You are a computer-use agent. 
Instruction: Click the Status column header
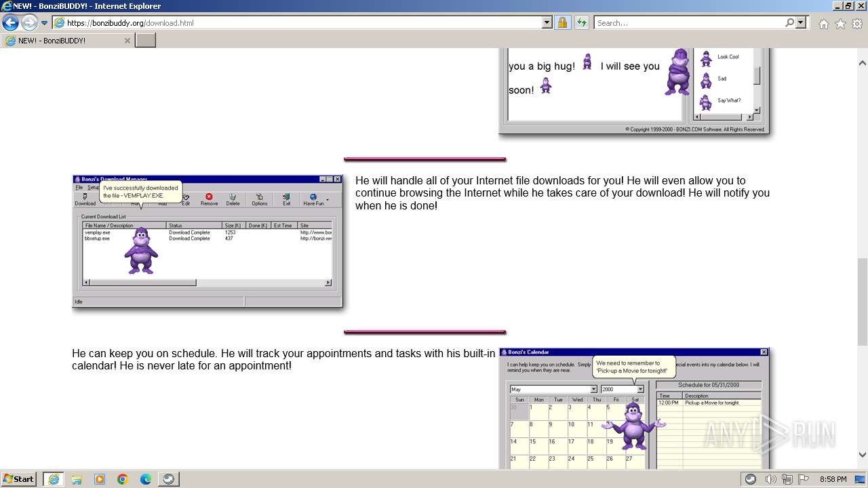tap(195, 225)
